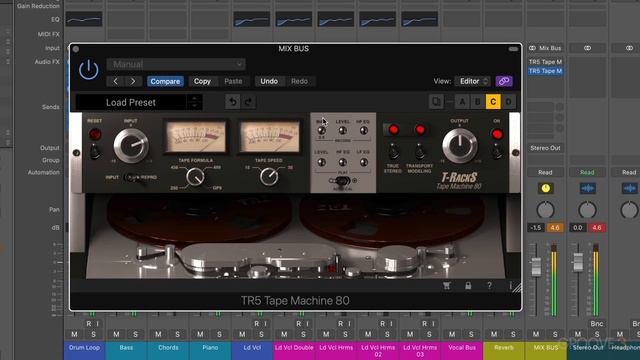The width and height of the screenshot is (640, 360).
Task: Open the shopping cart store icon
Action: point(447,286)
